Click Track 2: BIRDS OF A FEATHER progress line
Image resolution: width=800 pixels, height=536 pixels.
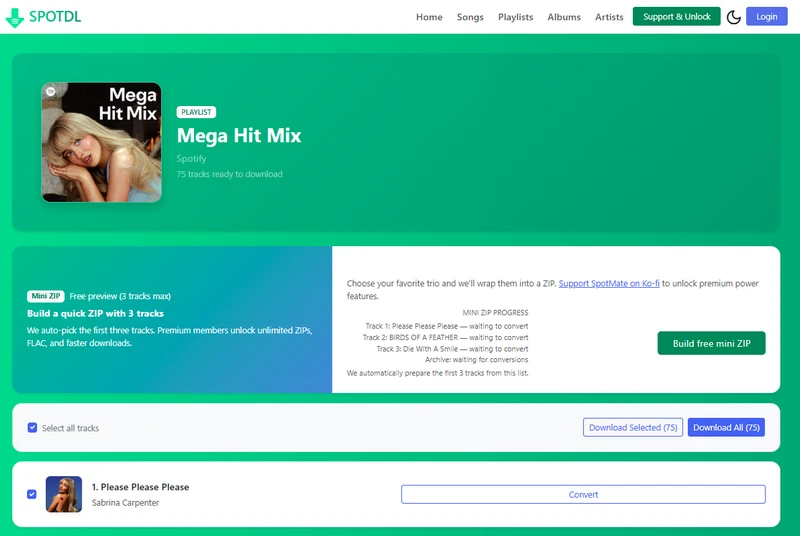pos(445,337)
